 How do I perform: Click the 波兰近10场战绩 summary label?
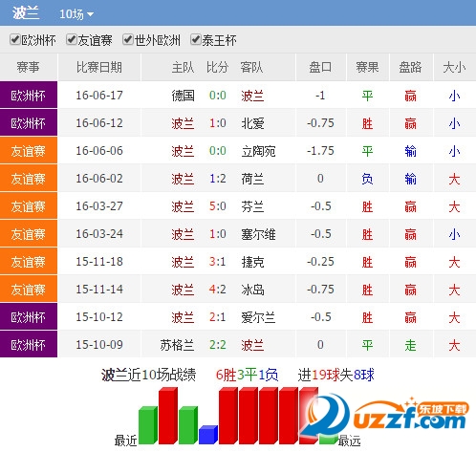148,375
